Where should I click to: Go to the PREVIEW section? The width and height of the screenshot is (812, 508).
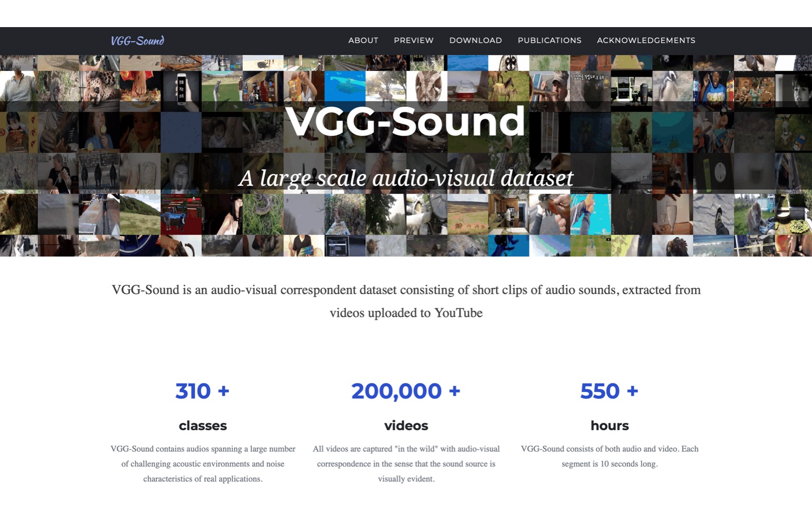coord(414,41)
